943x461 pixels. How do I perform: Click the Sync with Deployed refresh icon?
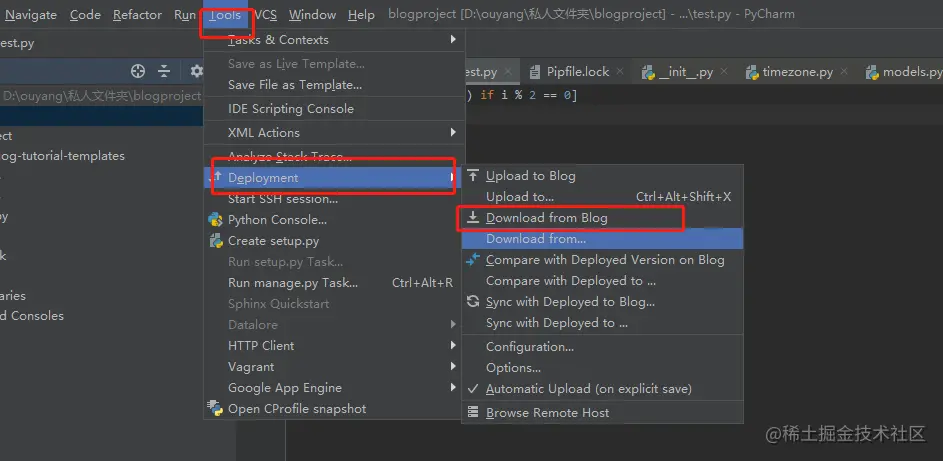coord(473,301)
